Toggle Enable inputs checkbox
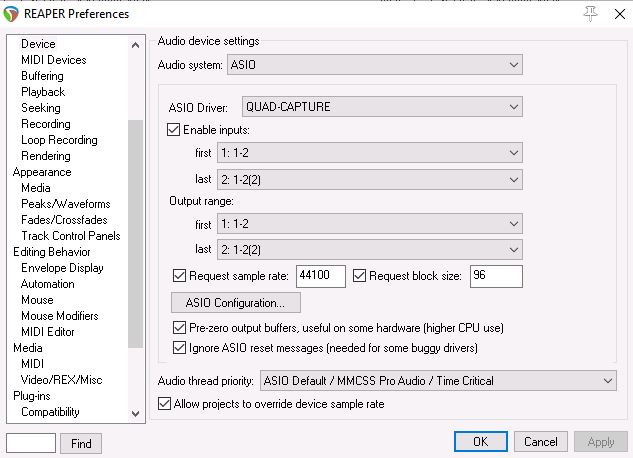 coord(174,130)
